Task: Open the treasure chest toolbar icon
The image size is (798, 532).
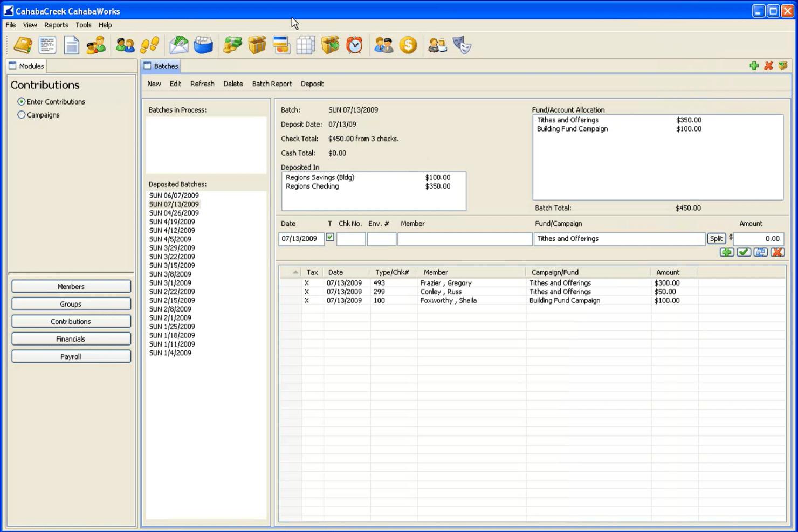Action: [257, 45]
